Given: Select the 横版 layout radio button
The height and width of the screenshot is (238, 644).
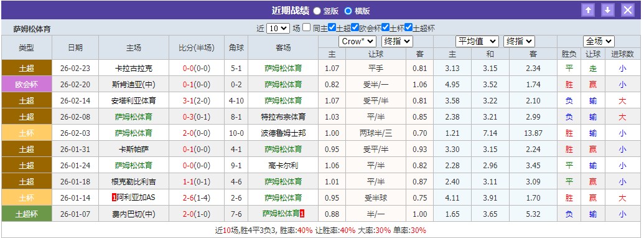Looking at the screenshot, I should [x=348, y=11].
